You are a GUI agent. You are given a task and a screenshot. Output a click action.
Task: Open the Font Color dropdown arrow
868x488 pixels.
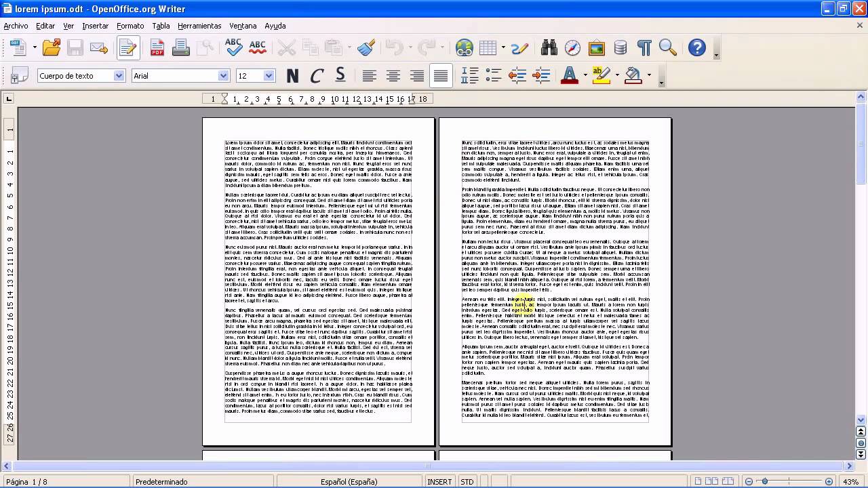pos(585,76)
